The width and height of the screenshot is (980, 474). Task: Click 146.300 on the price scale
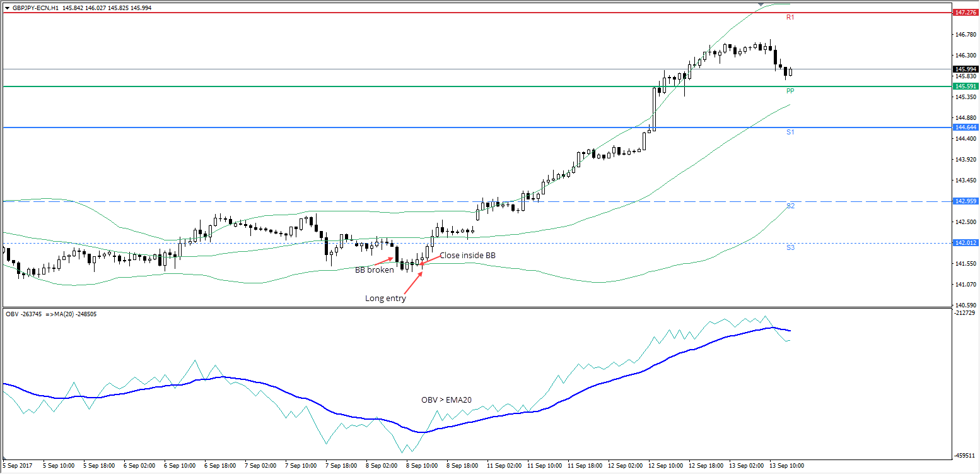click(x=965, y=56)
